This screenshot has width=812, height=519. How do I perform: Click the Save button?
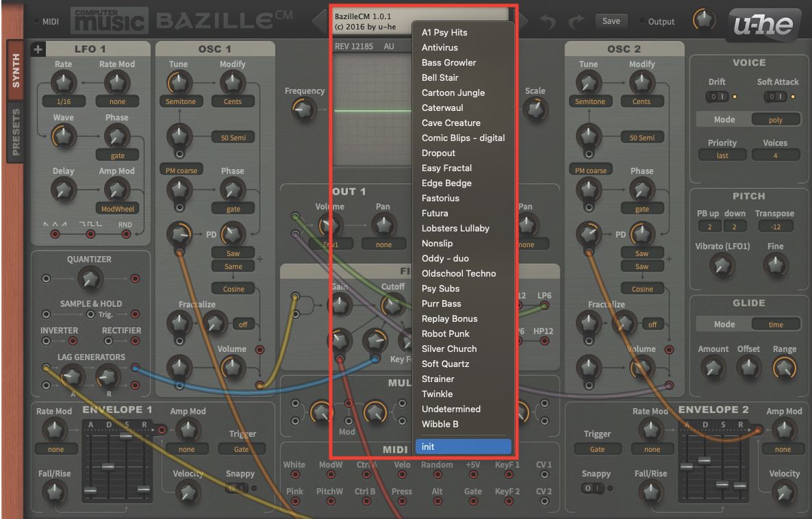click(611, 21)
